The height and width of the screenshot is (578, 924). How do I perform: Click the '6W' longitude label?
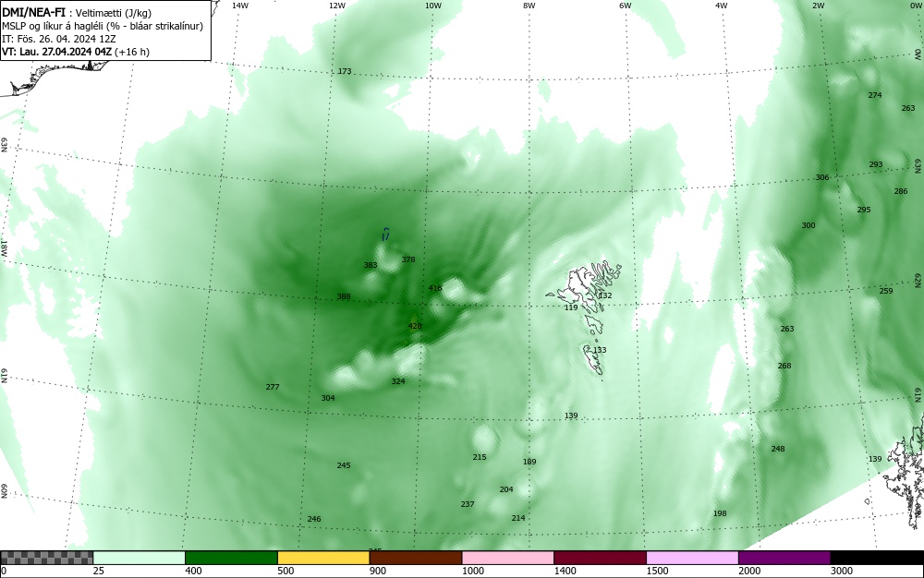[x=626, y=6]
